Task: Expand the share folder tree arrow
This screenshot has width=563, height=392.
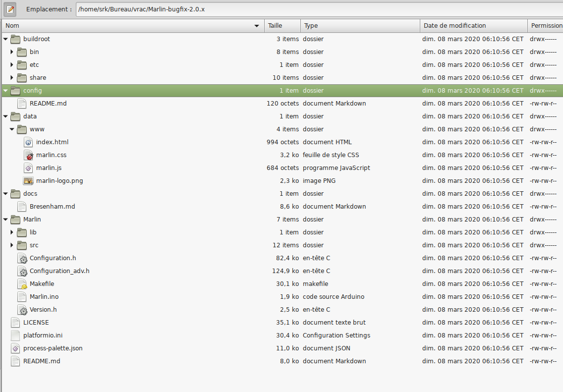Action: pyautogui.click(x=12, y=77)
